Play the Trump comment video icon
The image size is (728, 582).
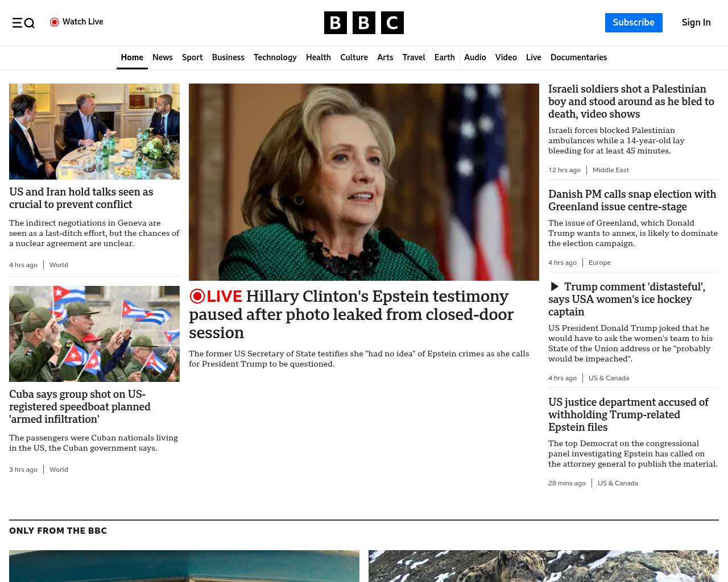click(x=555, y=287)
